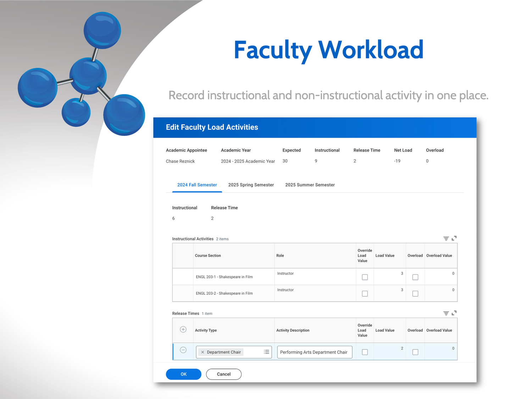532x399 pixels.
Task: Open the filter icon for Release Times
Action: (446, 313)
